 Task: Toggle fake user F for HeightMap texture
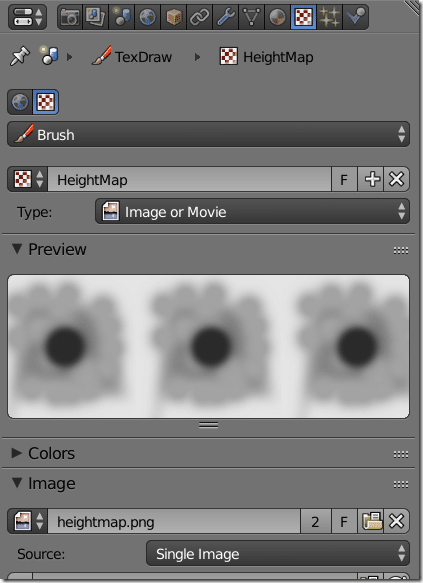[x=344, y=180]
